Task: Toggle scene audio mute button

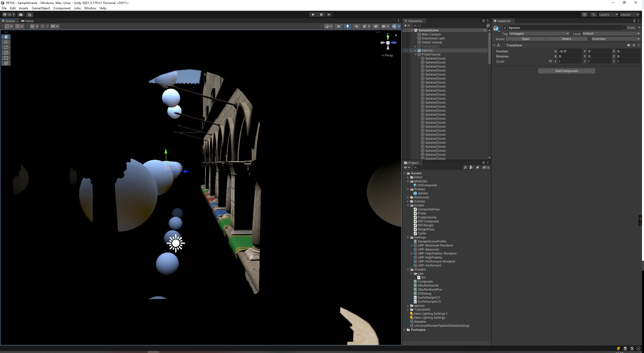Action: pyautogui.click(x=356, y=26)
